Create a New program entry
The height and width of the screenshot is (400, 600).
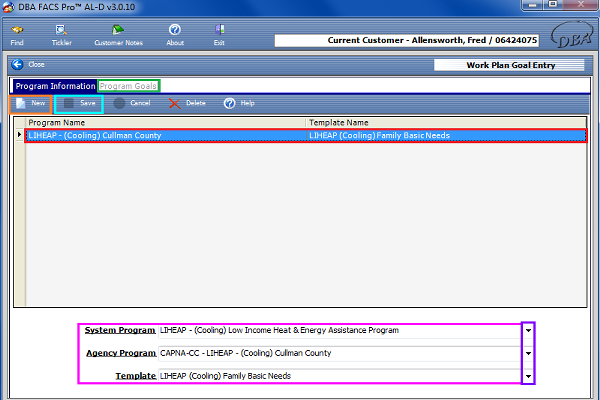[x=31, y=103]
